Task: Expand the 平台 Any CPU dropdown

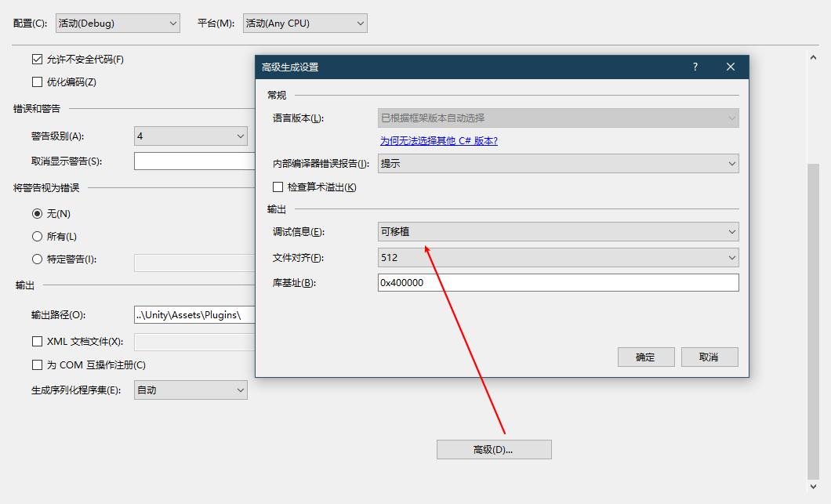Action: point(305,24)
